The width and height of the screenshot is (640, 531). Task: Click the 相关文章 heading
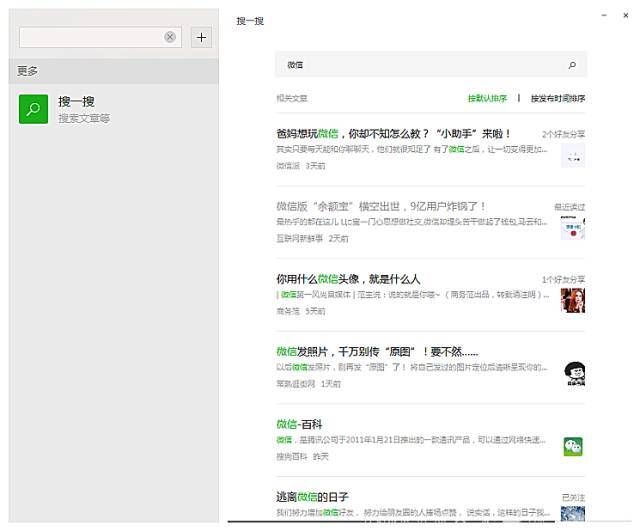click(x=292, y=98)
